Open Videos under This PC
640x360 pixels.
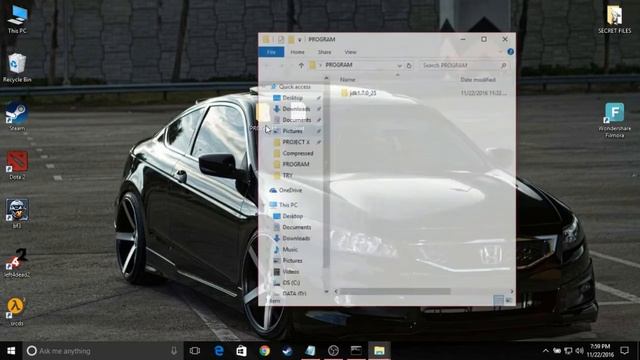tap(291, 271)
